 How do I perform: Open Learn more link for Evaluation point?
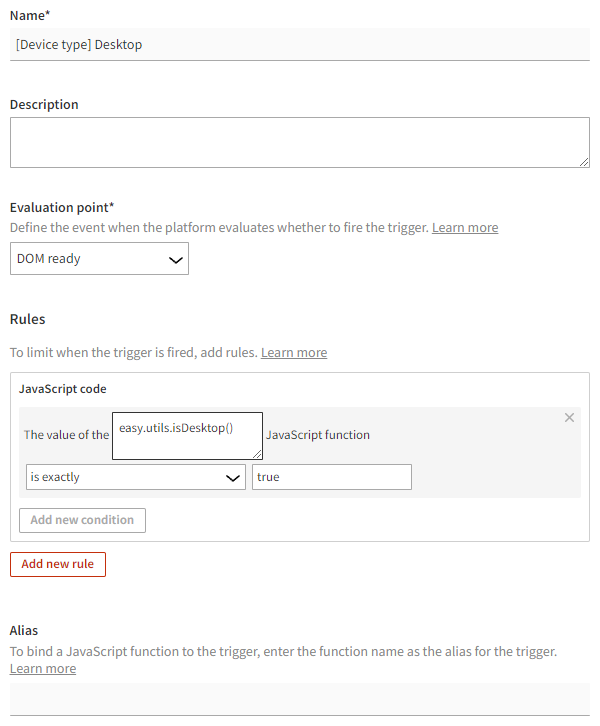(x=465, y=228)
